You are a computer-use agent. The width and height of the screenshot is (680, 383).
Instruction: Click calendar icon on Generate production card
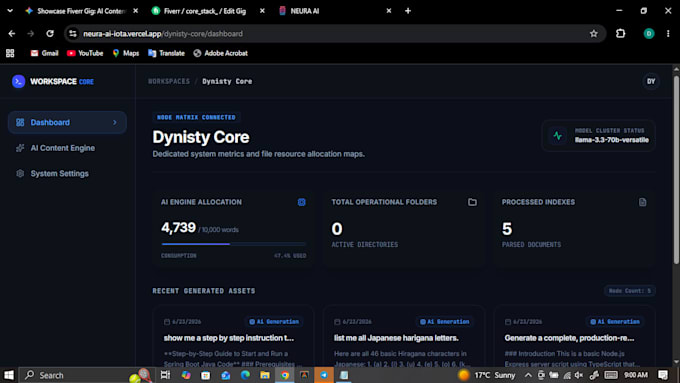click(508, 322)
